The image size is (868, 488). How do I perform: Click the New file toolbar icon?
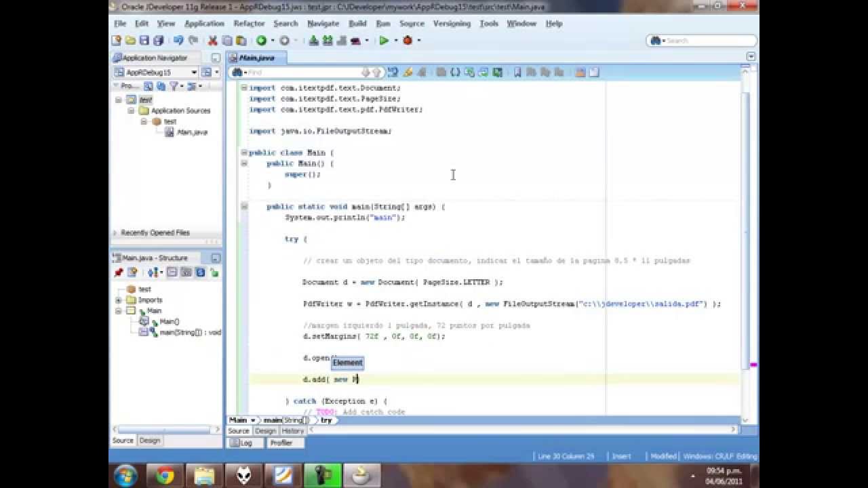(x=117, y=41)
